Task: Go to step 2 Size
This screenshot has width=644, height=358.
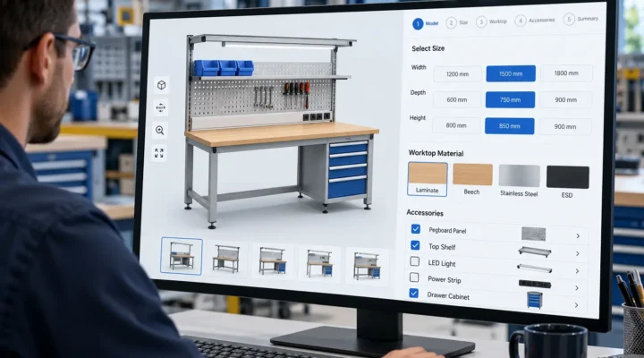Action: (x=457, y=22)
